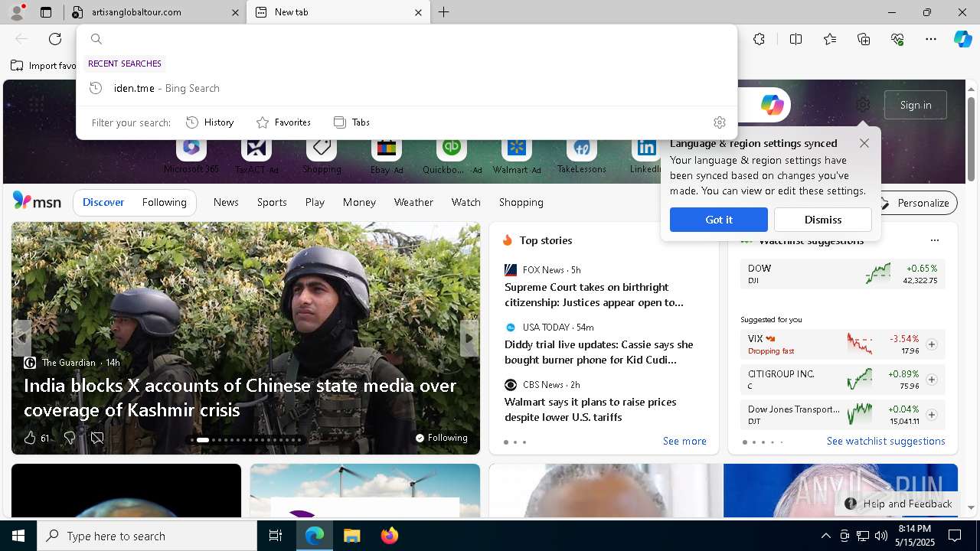Open Task View on taskbar
The height and width of the screenshot is (551, 980).
pyautogui.click(x=276, y=536)
